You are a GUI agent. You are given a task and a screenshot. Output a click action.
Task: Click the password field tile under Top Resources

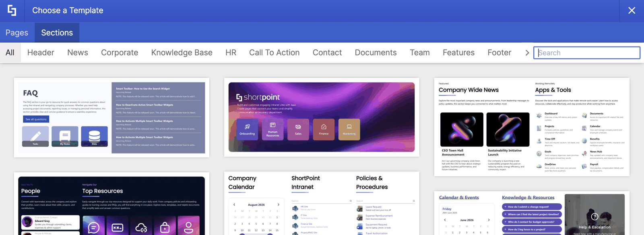point(118,225)
